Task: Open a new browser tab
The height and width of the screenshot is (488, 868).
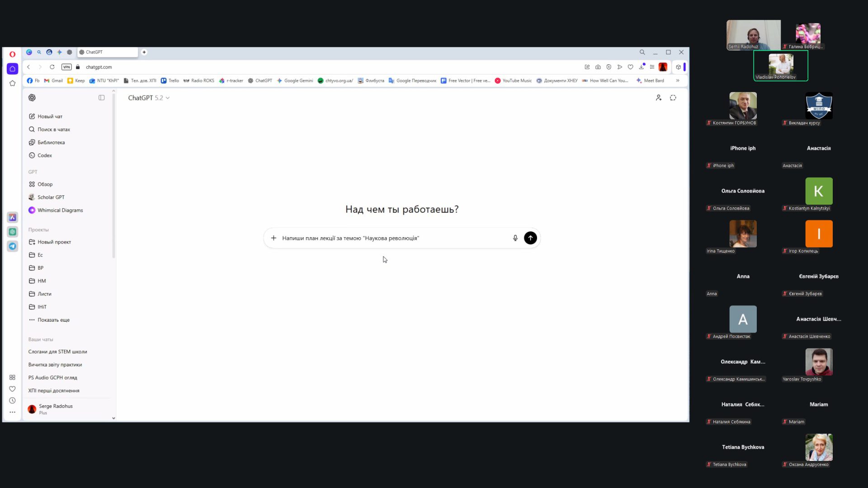Action: (144, 52)
